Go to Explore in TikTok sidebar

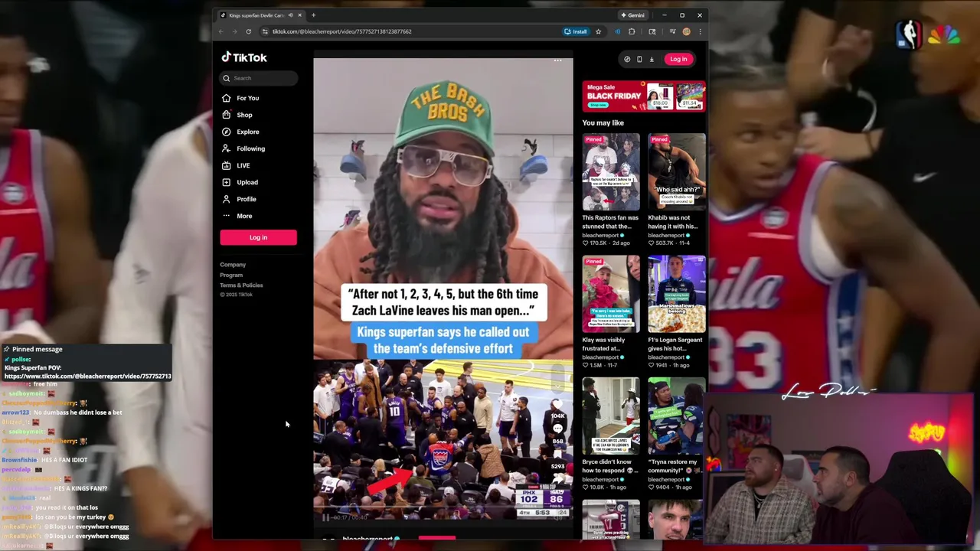coord(240,132)
